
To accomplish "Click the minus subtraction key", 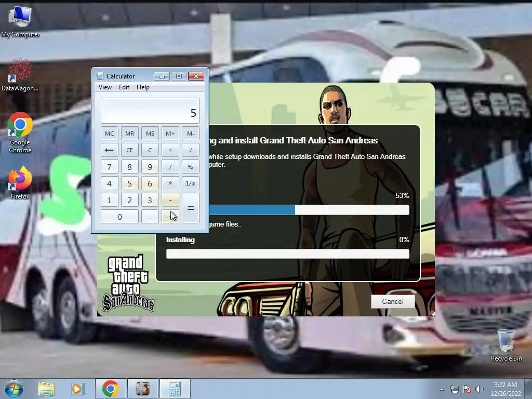I will 170,200.
